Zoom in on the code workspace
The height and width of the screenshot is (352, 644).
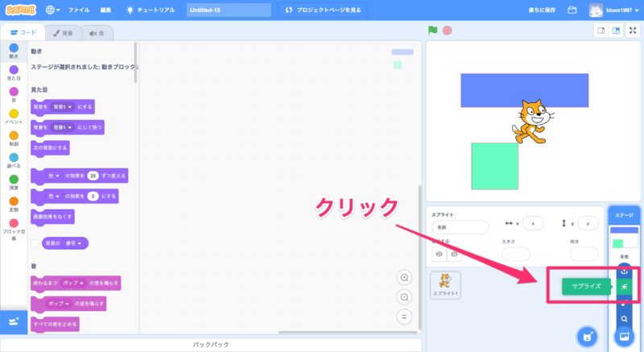[404, 277]
